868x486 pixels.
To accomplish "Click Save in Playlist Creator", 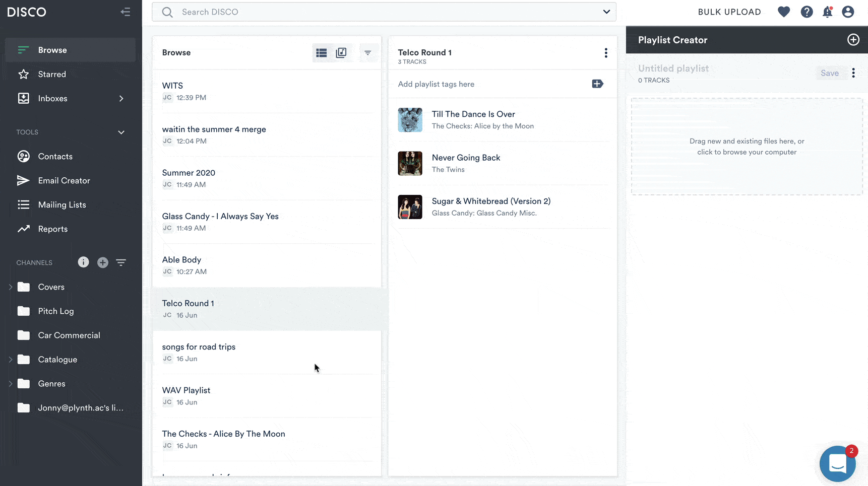I will [x=829, y=73].
